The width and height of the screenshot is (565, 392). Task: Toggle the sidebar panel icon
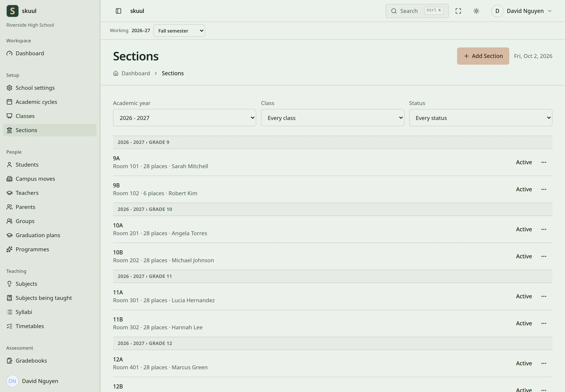point(118,11)
